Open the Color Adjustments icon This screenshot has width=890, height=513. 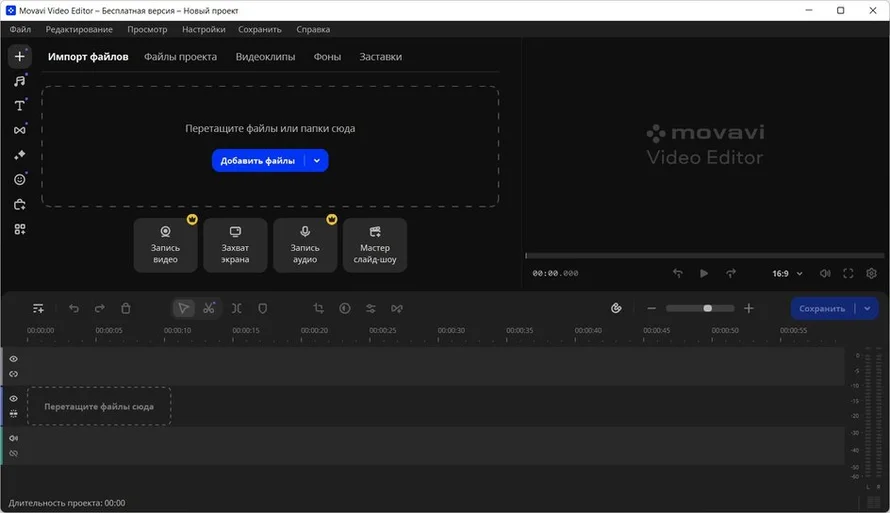345,308
